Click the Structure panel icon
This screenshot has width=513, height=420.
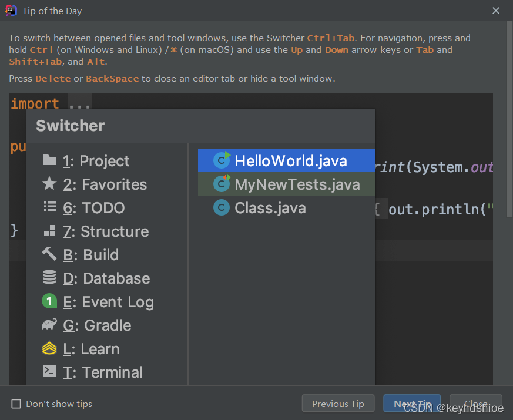pyautogui.click(x=49, y=231)
